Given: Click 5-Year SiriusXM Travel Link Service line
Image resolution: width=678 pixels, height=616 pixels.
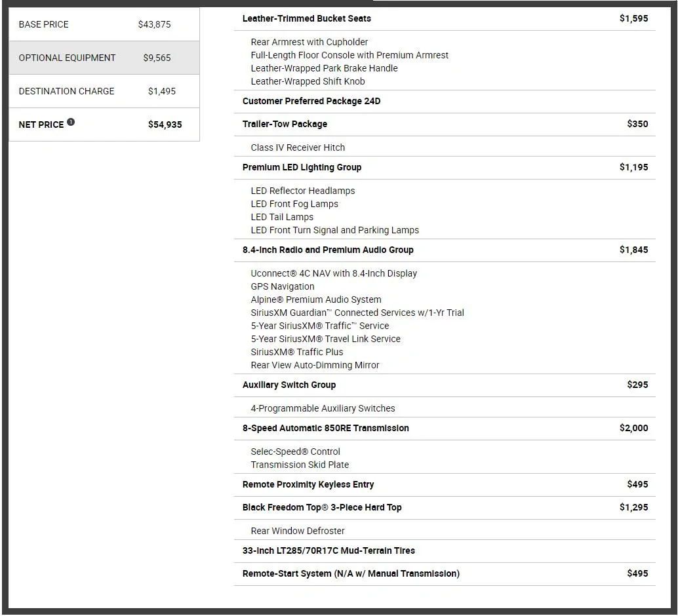Looking at the screenshot, I should coord(325,339).
